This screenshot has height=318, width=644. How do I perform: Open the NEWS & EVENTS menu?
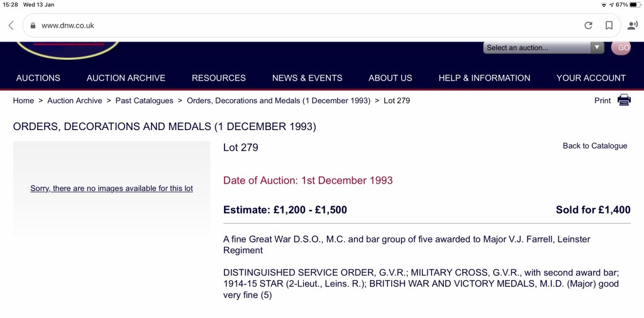click(307, 78)
